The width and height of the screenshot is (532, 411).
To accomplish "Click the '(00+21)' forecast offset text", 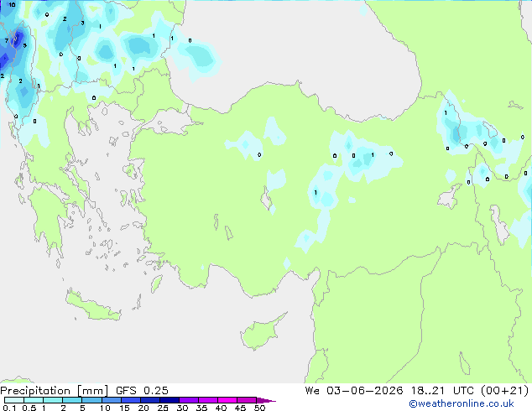I will pos(505,391).
